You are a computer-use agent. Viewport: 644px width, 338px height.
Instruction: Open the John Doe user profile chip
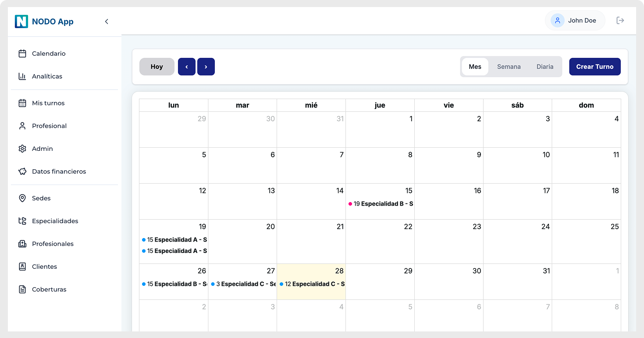[x=575, y=21]
